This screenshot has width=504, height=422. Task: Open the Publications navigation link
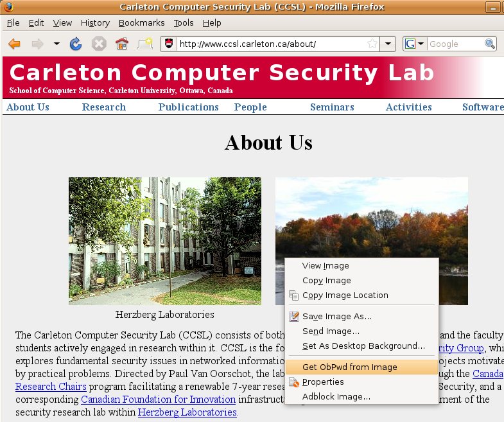pyautogui.click(x=188, y=107)
